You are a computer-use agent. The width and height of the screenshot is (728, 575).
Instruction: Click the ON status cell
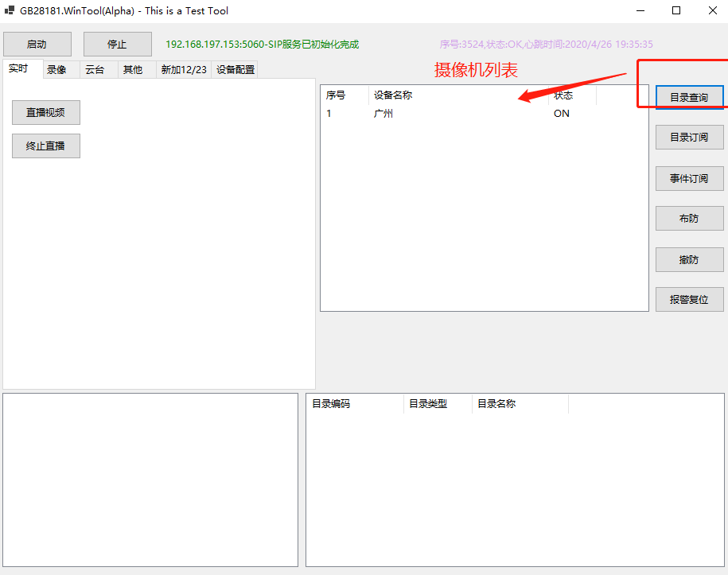point(562,113)
